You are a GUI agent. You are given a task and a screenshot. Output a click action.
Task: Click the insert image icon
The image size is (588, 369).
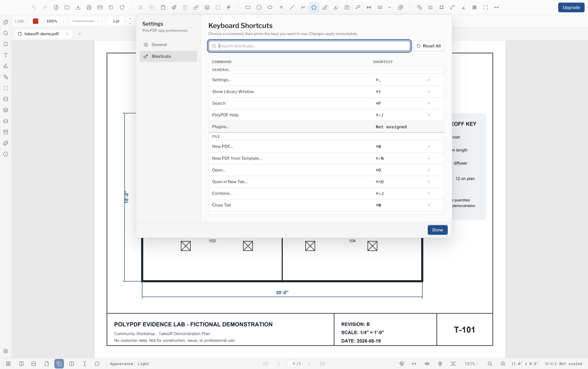(401, 7)
